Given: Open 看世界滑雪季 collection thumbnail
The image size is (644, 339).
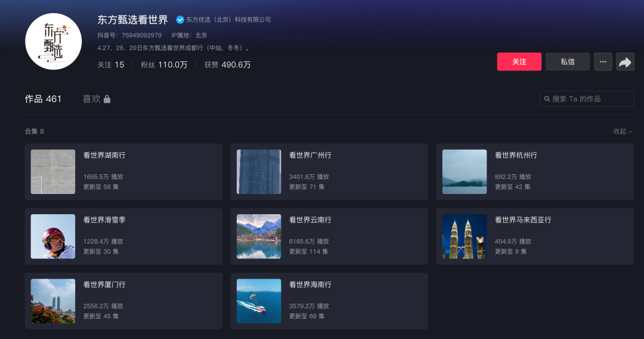Looking at the screenshot, I should pyautogui.click(x=53, y=236).
